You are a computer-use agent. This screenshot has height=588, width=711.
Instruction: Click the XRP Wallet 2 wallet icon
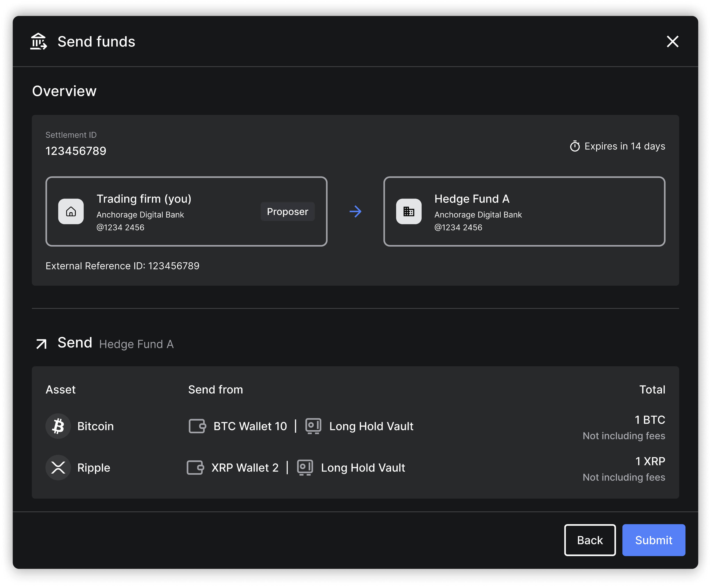[195, 468]
